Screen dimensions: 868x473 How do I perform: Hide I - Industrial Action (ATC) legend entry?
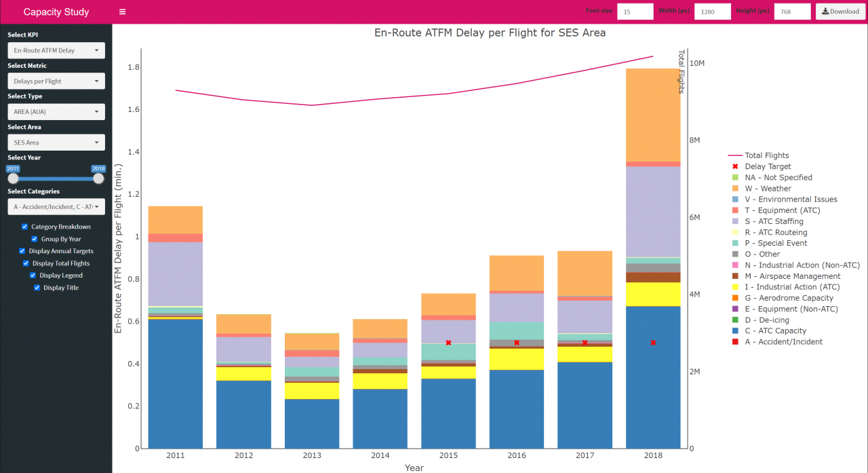pyautogui.click(x=781, y=287)
